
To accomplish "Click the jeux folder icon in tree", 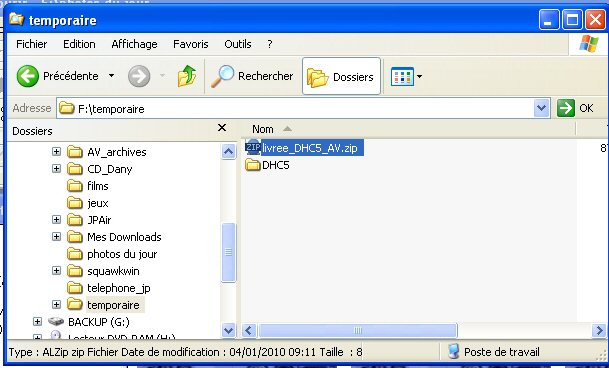I will point(75,203).
